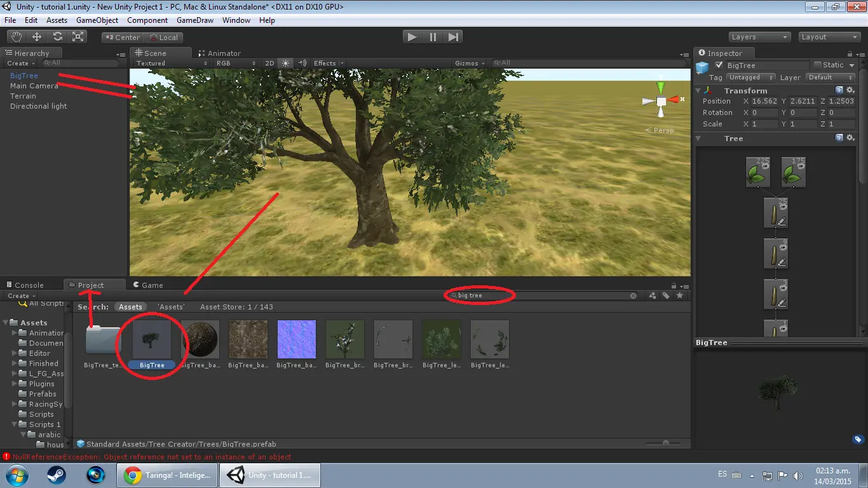The width and height of the screenshot is (868, 488).
Task: Switch to the Game tab
Action: coord(148,285)
